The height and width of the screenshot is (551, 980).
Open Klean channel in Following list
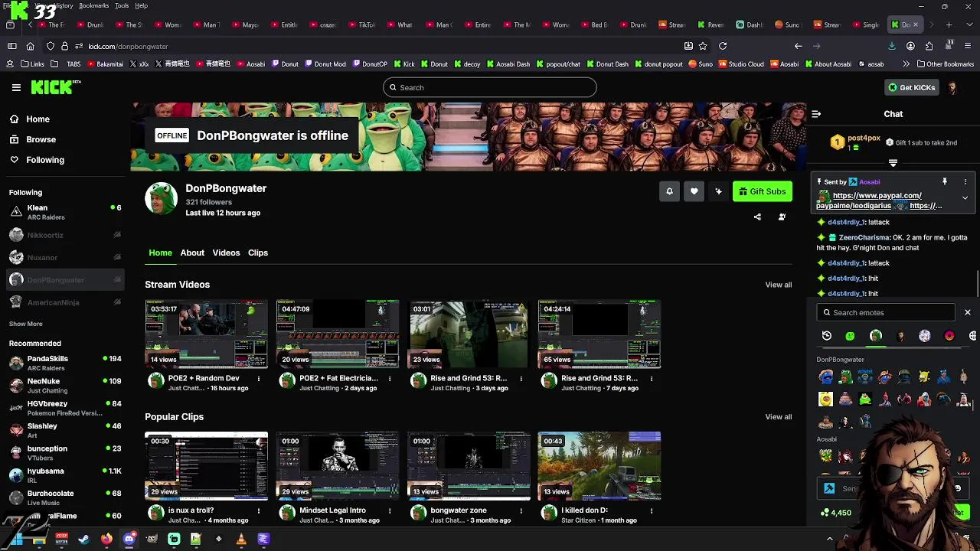[x=65, y=212]
